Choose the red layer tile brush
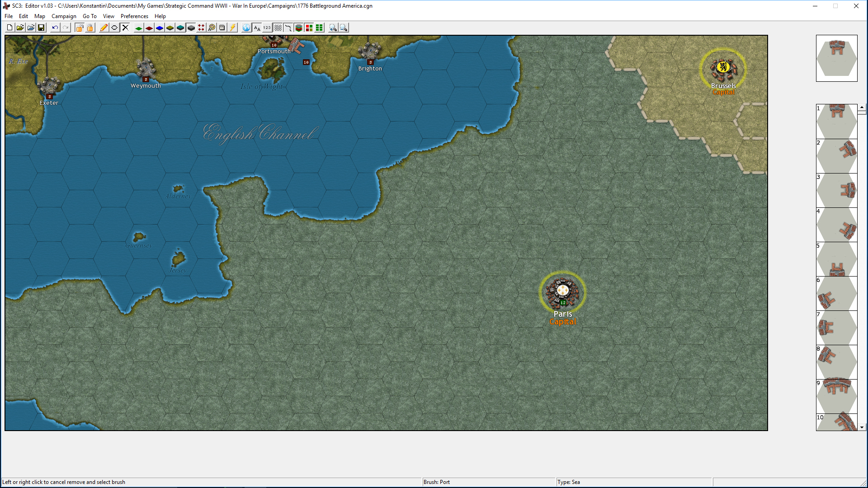 (149, 28)
